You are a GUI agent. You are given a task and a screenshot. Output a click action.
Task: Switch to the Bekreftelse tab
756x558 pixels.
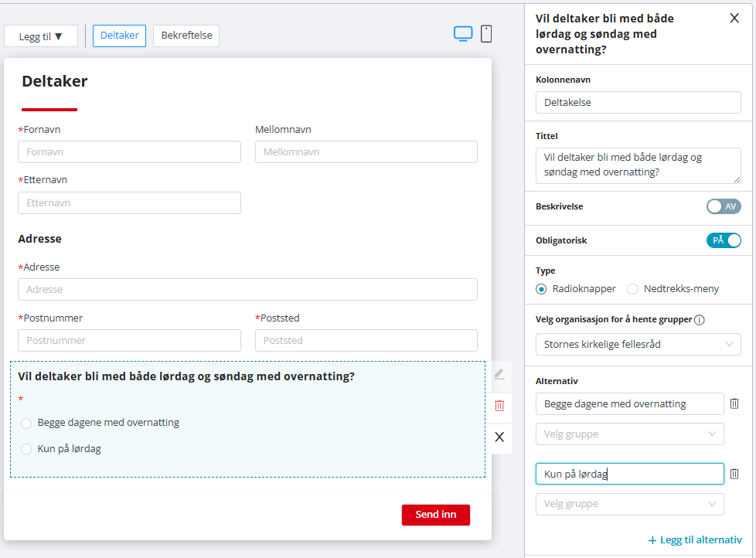click(x=186, y=36)
